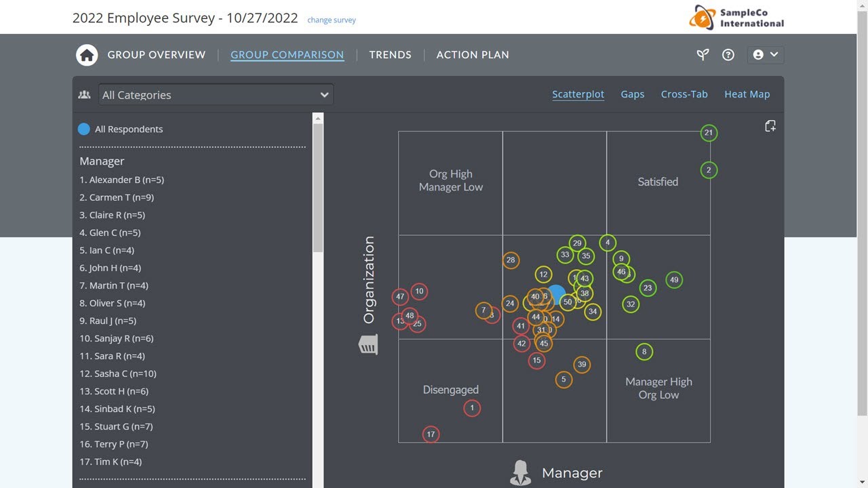
Task: Click the Organization building icon
Action: tap(368, 345)
